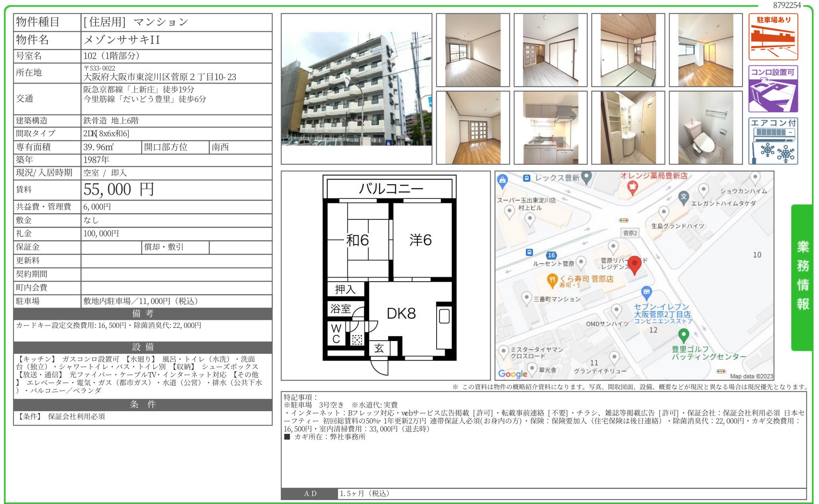Click the stove installable (コンロ設置可) icon
Viewport: 819px width, 504px height.
pyautogui.click(x=773, y=89)
